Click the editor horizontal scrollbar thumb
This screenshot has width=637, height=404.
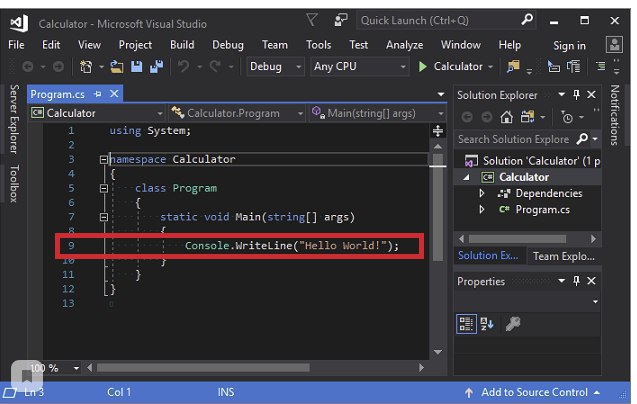pyautogui.click(x=203, y=368)
